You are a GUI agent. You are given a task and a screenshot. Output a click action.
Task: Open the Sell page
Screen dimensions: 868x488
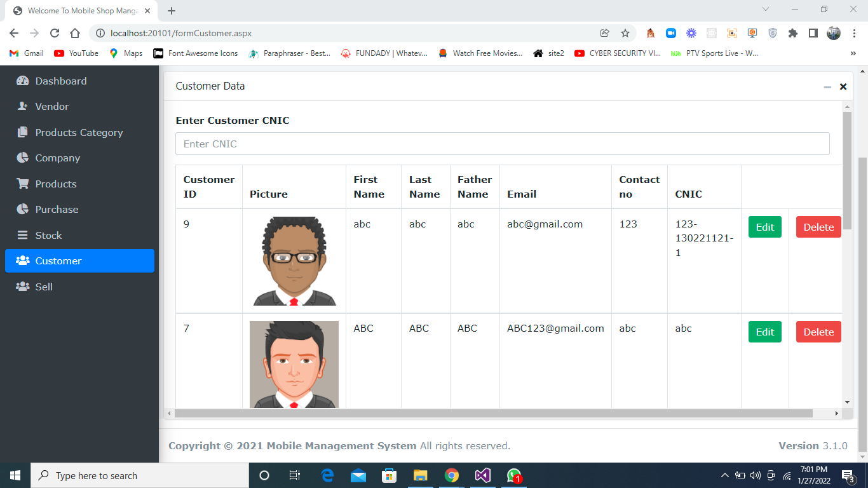tap(44, 287)
